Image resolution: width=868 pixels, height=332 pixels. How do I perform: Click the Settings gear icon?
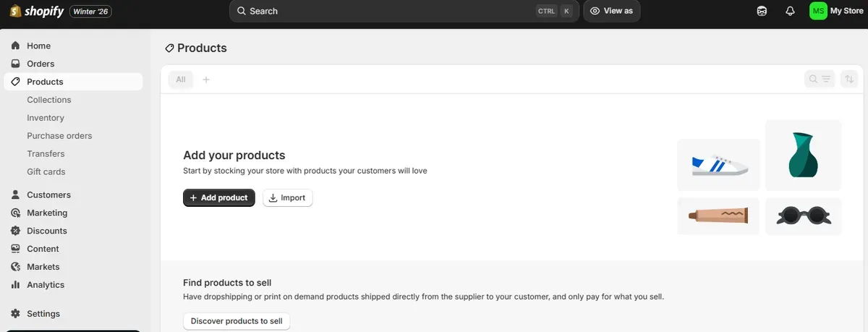[15, 314]
